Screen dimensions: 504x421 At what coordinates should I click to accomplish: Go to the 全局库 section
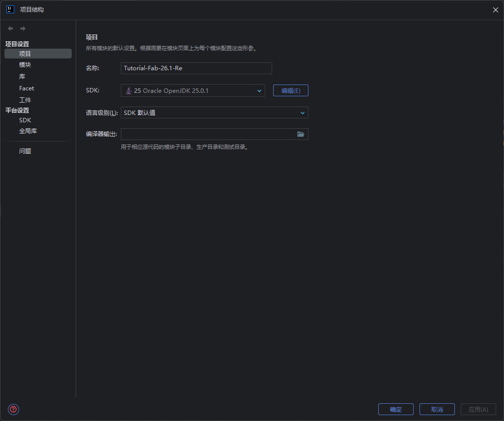pyautogui.click(x=28, y=131)
